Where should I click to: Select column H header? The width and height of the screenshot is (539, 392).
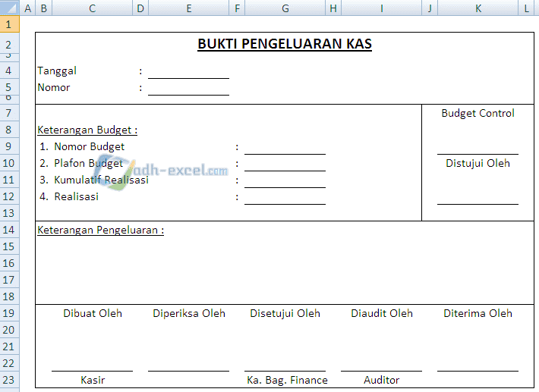coord(333,8)
